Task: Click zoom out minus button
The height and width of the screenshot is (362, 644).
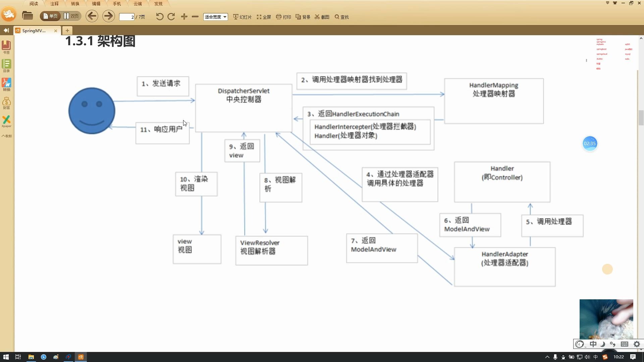Action: 195,17
